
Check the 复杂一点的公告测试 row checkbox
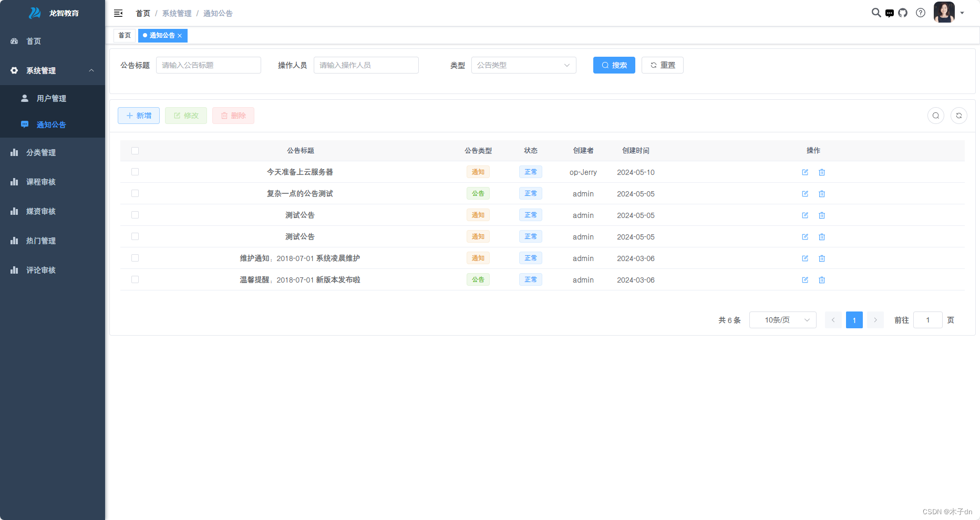[x=135, y=193]
